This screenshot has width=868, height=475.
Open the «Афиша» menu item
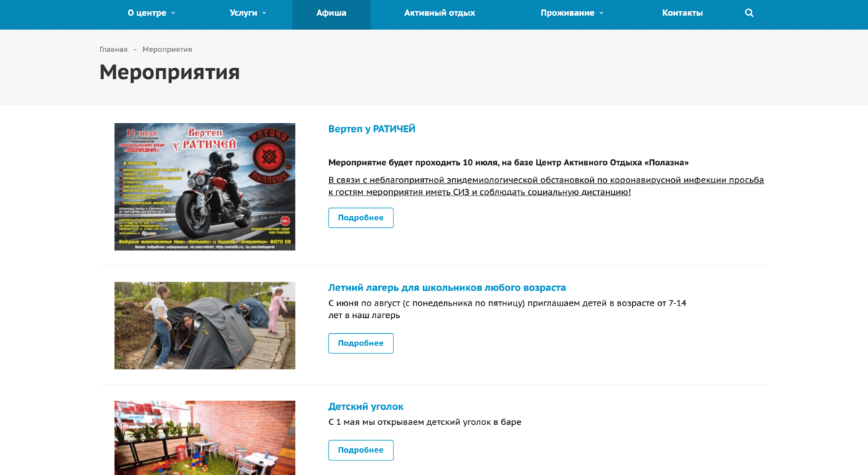[331, 13]
